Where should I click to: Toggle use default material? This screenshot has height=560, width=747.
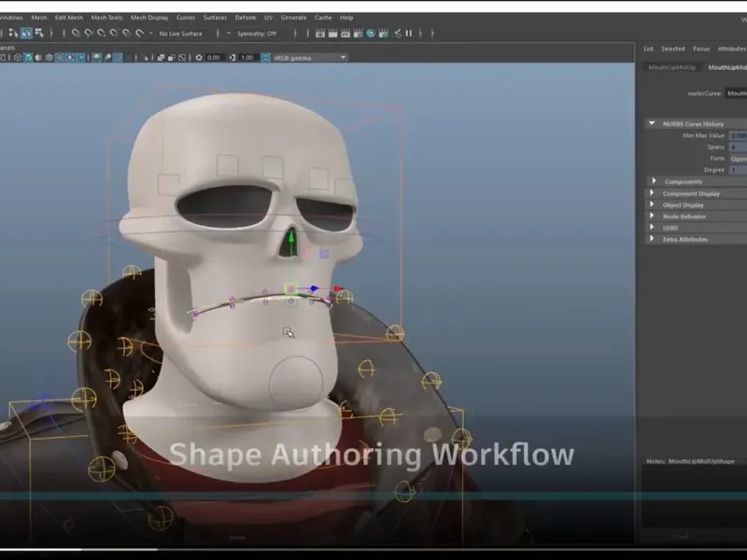[38, 58]
